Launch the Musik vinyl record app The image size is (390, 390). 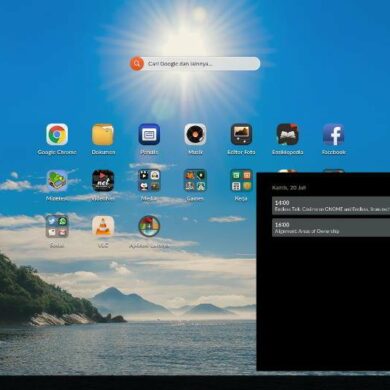(195, 134)
